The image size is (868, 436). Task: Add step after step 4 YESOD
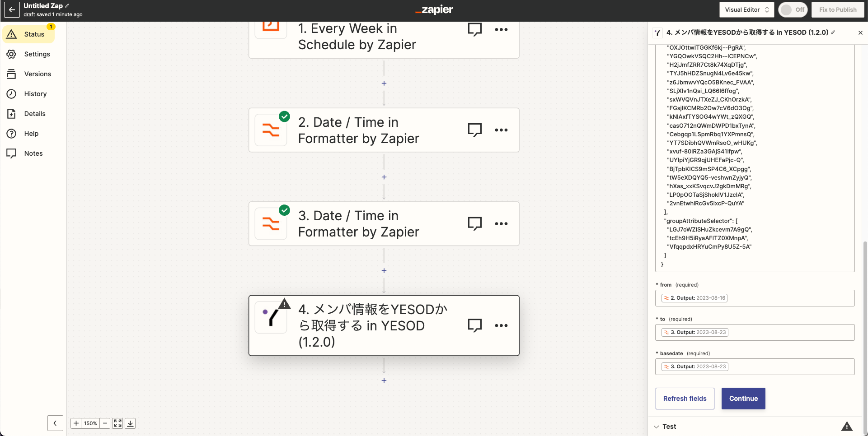pos(384,381)
